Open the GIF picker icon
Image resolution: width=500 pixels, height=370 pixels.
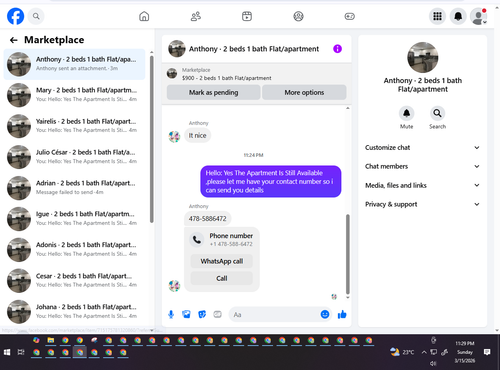[x=217, y=314]
